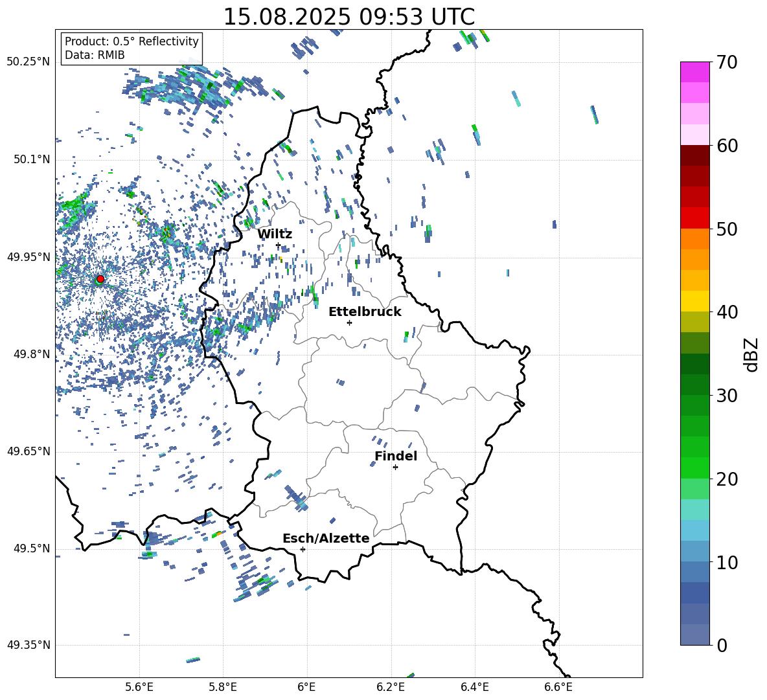This screenshot has width=767, height=700.
Task: Click the dBZ colorbar axis label
Action: tap(752, 354)
